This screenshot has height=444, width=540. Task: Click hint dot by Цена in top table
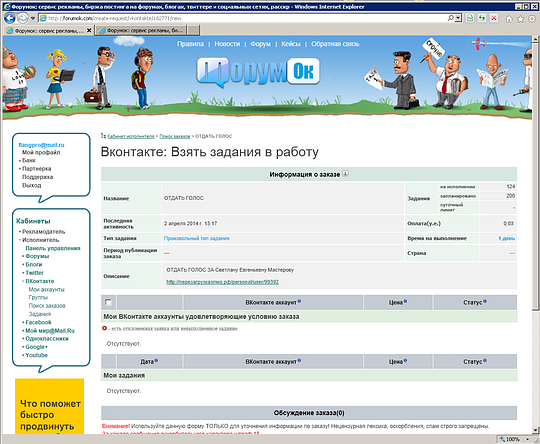tap(405, 301)
